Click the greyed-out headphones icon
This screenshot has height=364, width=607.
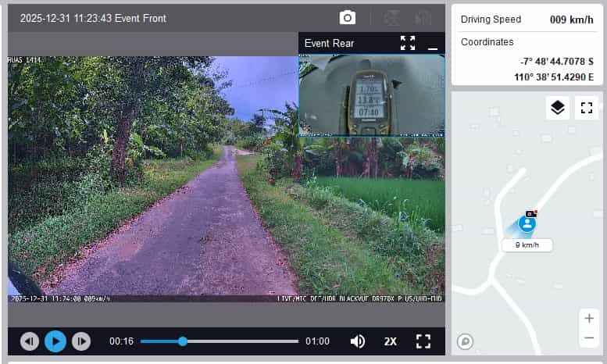pyautogui.click(x=423, y=18)
